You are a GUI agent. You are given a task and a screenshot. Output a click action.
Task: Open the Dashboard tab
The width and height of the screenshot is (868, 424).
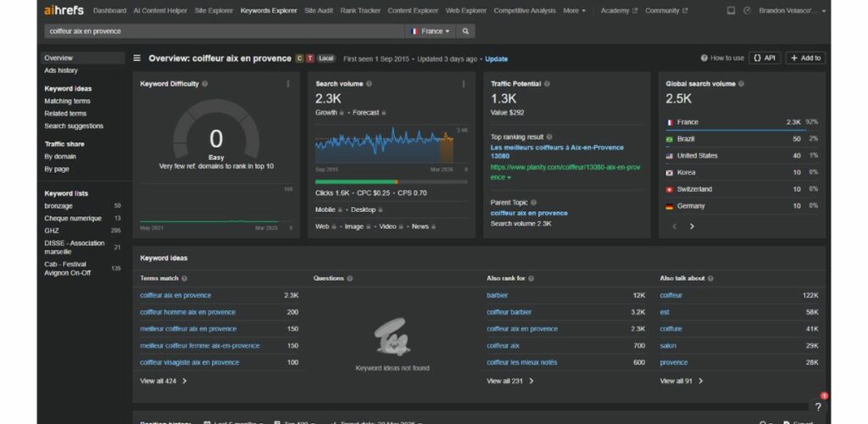(109, 10)
